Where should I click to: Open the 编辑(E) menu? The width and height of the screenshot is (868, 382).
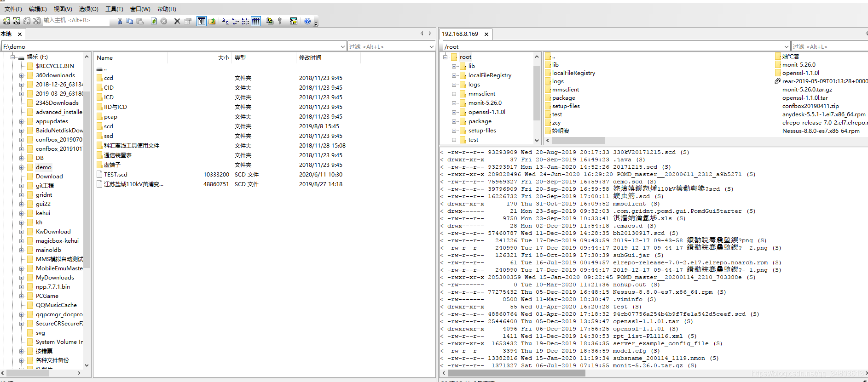(x=38, y=9)
